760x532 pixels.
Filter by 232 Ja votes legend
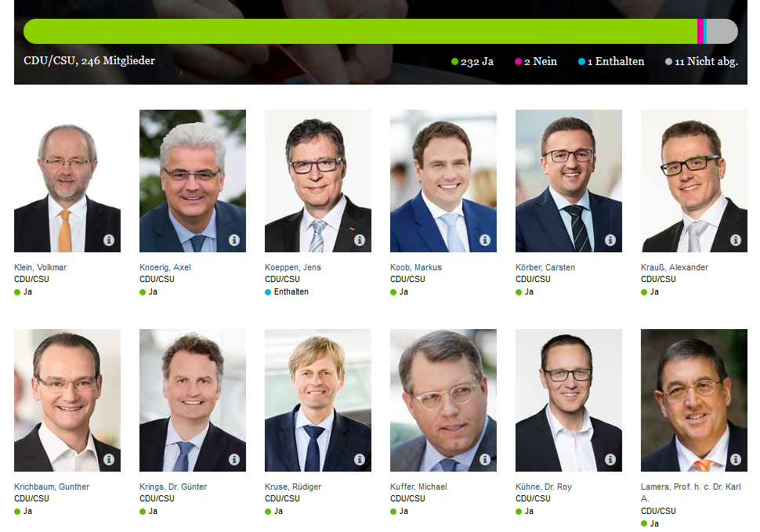coord(472,62)
